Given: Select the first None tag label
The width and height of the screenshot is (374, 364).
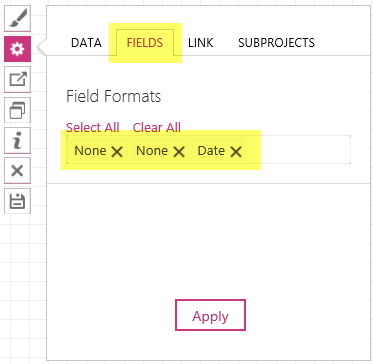Looking at the screenshot, I should [x=90, y=151].
